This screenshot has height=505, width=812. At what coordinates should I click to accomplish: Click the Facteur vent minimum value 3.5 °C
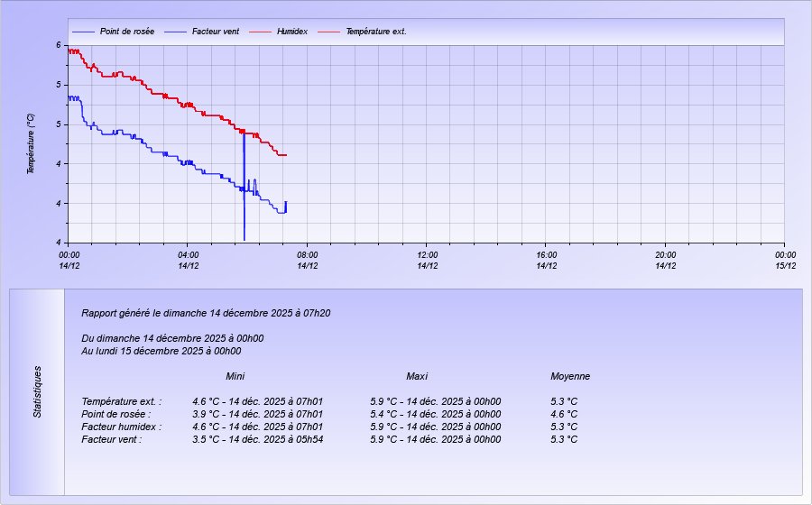click(x=207, y=439)
